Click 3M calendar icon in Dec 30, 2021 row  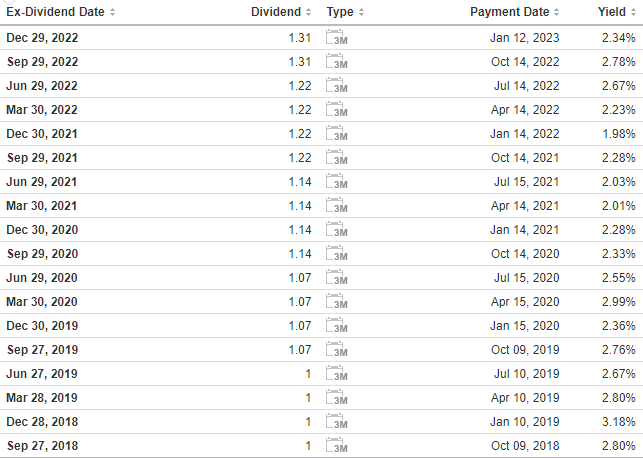click(x=337, y=133)
